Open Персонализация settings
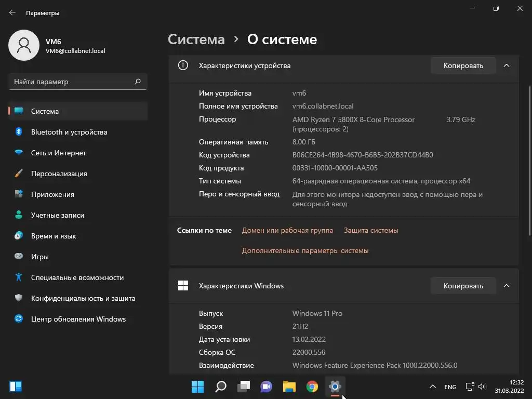Viewport: 532px width, 399px height. [x=78, y=173]
